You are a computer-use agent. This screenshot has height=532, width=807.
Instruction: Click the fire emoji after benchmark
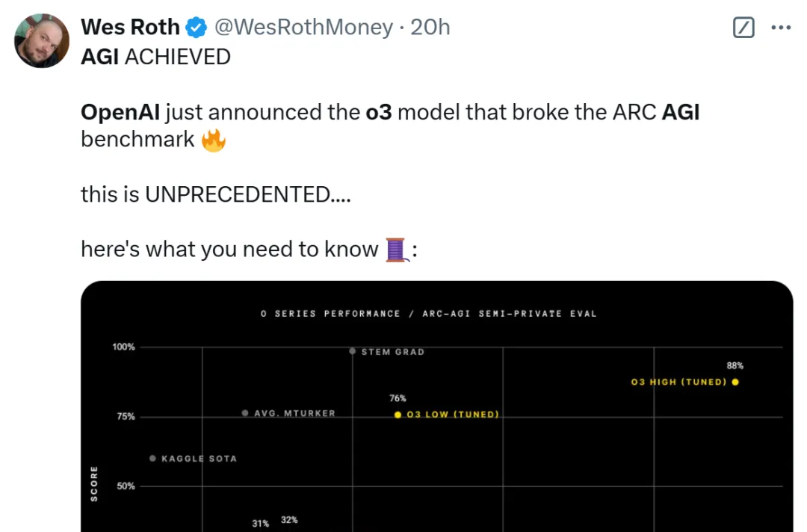click(x=214, y=140)
